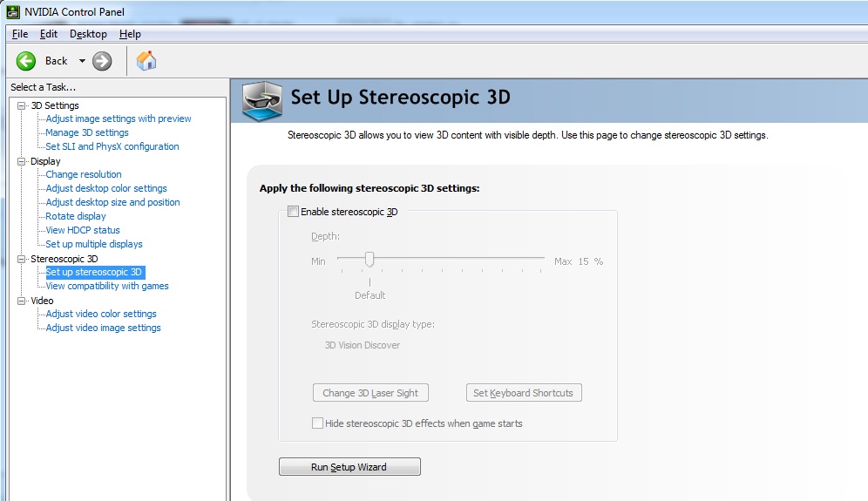Toggle Hide stereoscopic 3D effects when game starts
Image resolution: width=868 pixels, height=501 pixels.
point(317,423)
